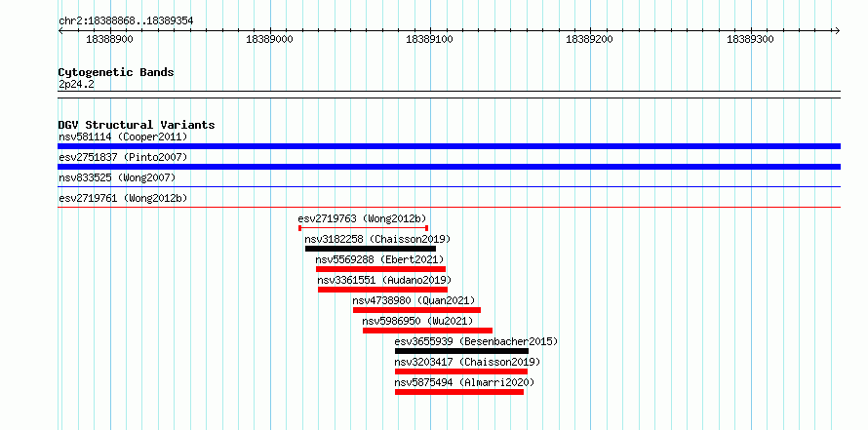Open nsv3182258 (Chaisson2019) variant label

click(x=378, y=239)
